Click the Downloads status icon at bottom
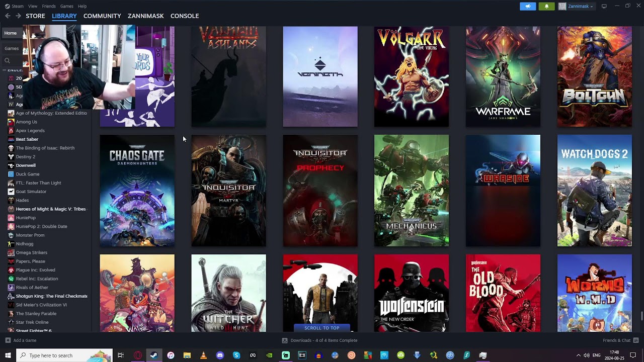Screen dimensions: 644x362 point(285,340)
